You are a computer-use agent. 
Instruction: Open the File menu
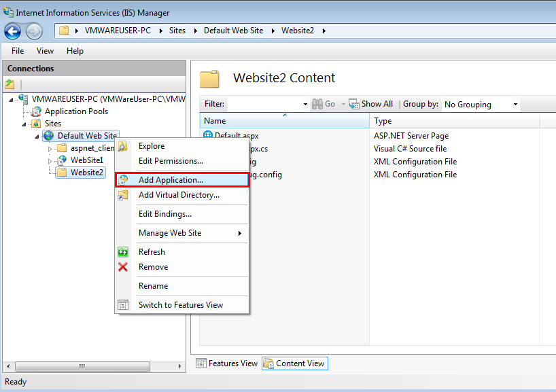pyautogui.click(x=18, y=51)
